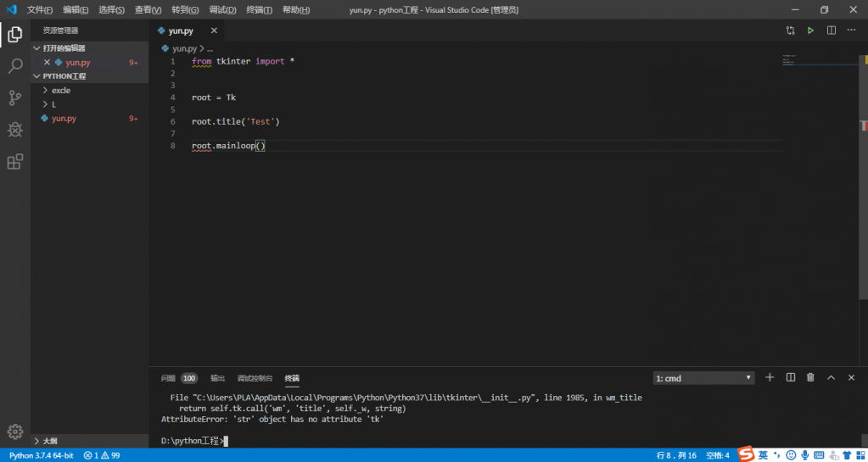
Task: Open the 选择(S) menu
Action: tap(112, 10)
